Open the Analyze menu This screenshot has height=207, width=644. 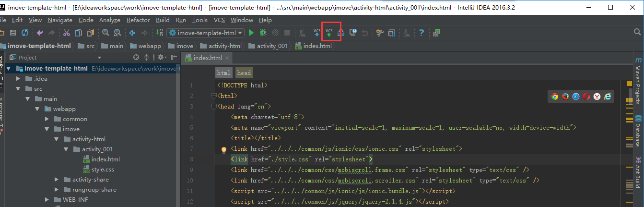[x=110, y=20]
